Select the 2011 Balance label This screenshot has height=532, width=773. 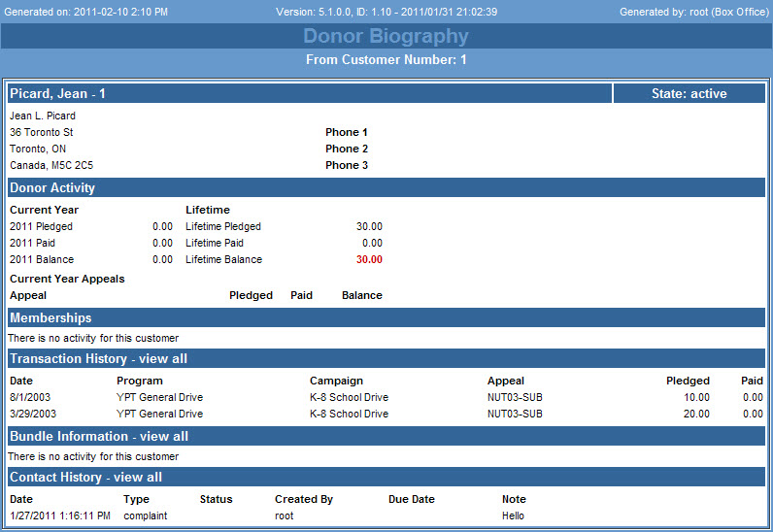tap(42, 259)
